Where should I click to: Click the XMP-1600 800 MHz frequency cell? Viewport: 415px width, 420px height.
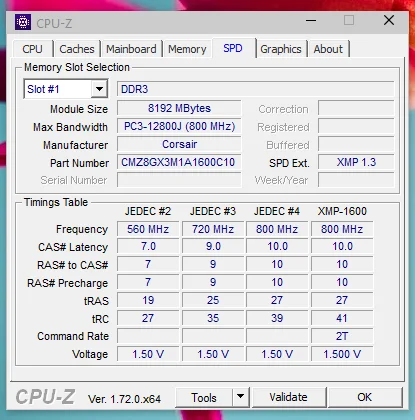(342, 229)
